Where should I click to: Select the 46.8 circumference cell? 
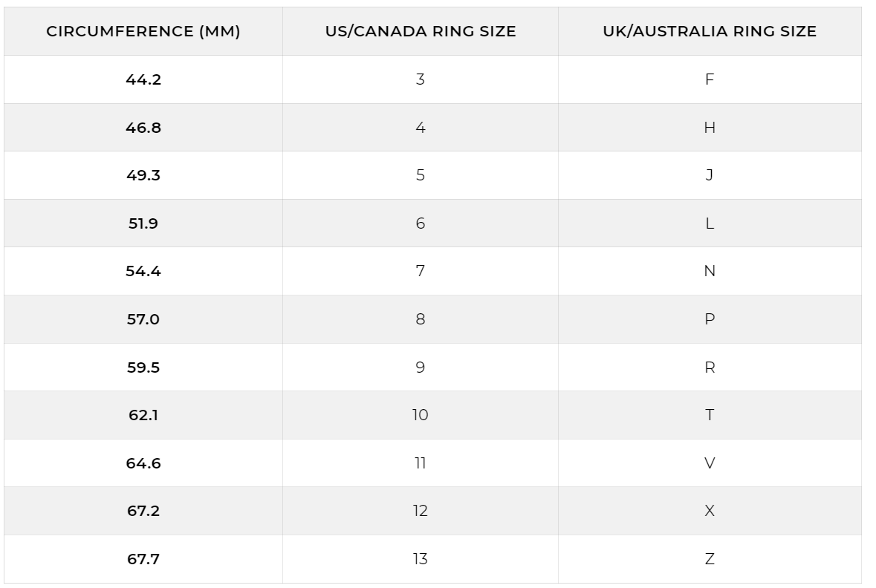(143, 128)
